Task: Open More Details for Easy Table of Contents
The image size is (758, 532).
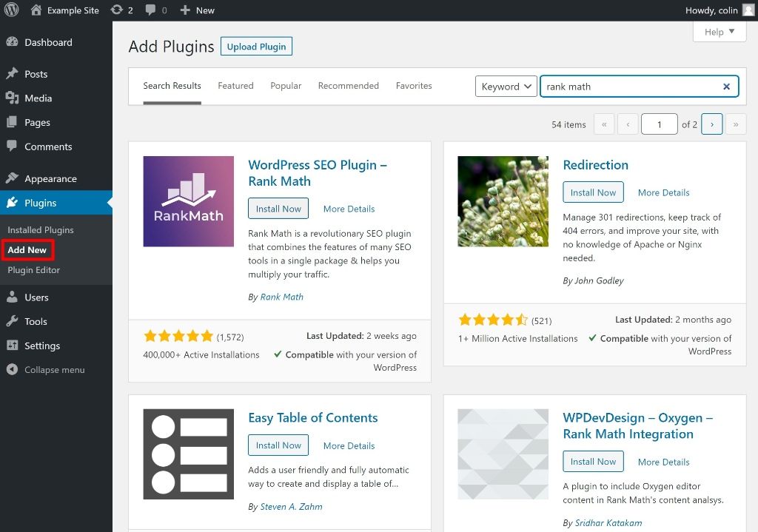Action: [349, 445]
